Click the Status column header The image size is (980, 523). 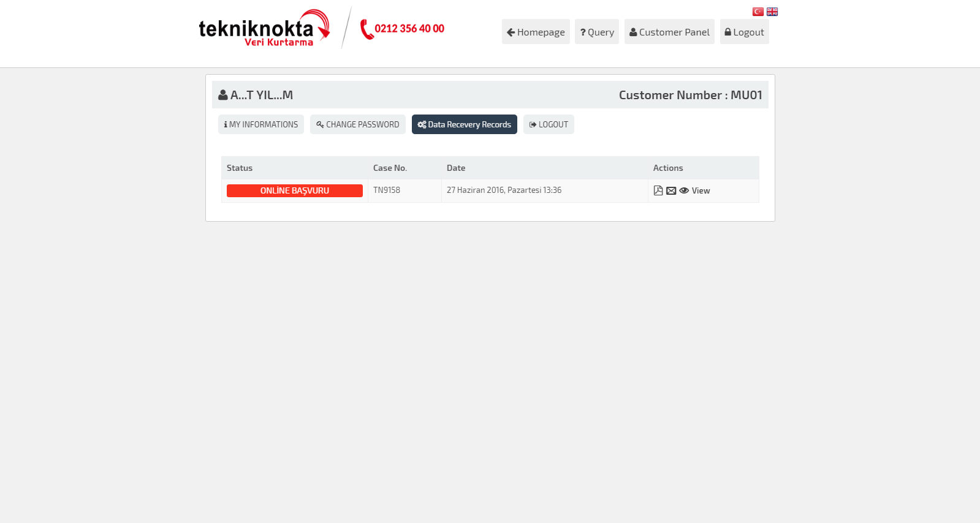240,168
